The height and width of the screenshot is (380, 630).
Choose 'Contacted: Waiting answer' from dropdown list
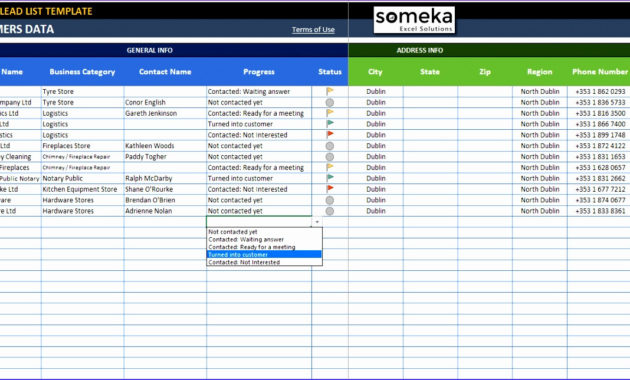pos(264,239)
